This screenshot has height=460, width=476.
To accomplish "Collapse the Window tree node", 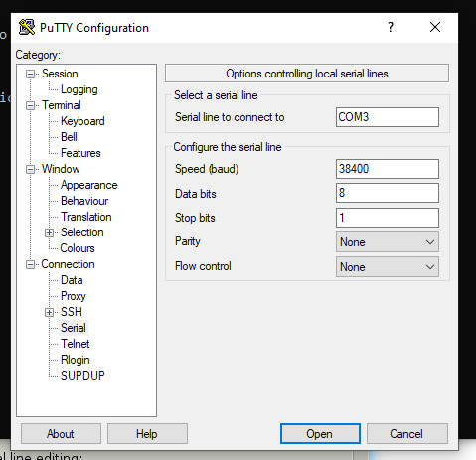I will pos(30,169).
